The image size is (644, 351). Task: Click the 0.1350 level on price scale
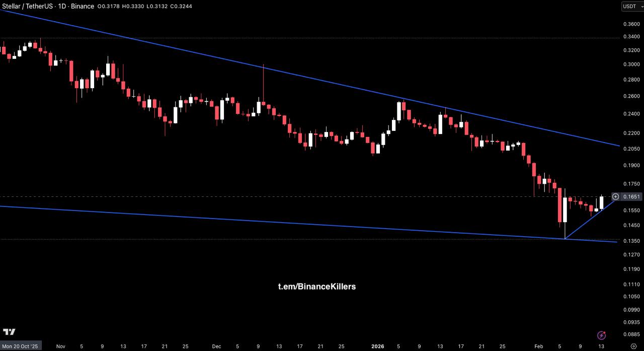(631, 241)
